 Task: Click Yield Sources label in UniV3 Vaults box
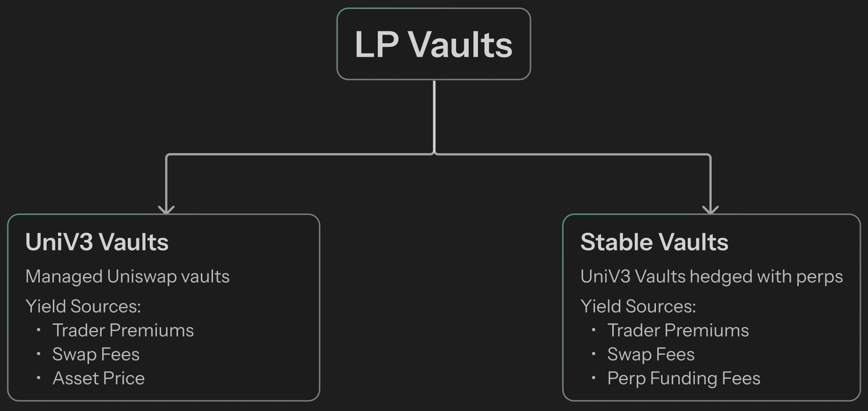pos(83,306)
